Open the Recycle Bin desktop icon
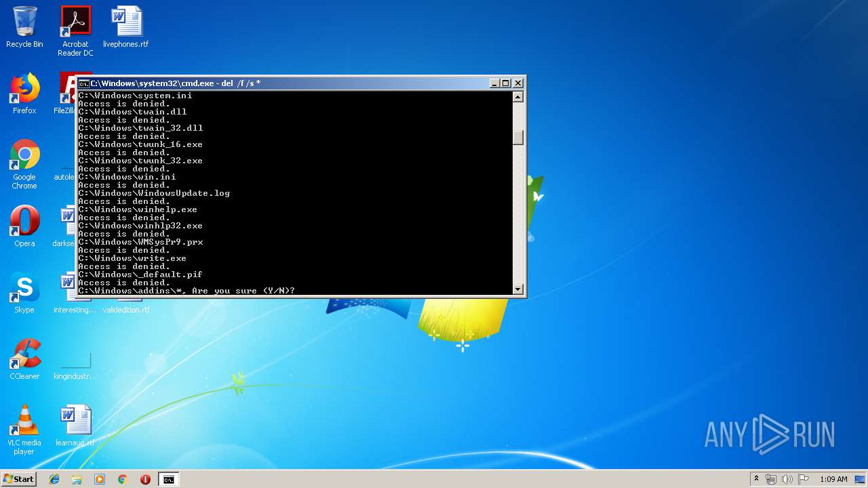Viewport: 868px width, 488px height. [x=24, y=27]
